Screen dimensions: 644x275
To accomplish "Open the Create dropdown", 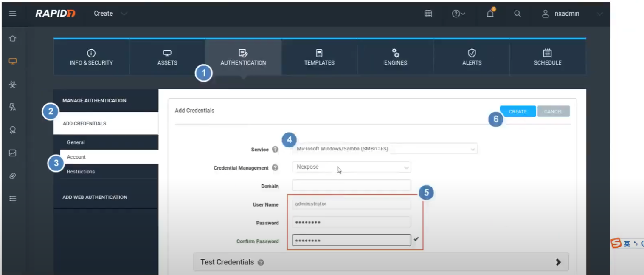I will pos(110,14).
